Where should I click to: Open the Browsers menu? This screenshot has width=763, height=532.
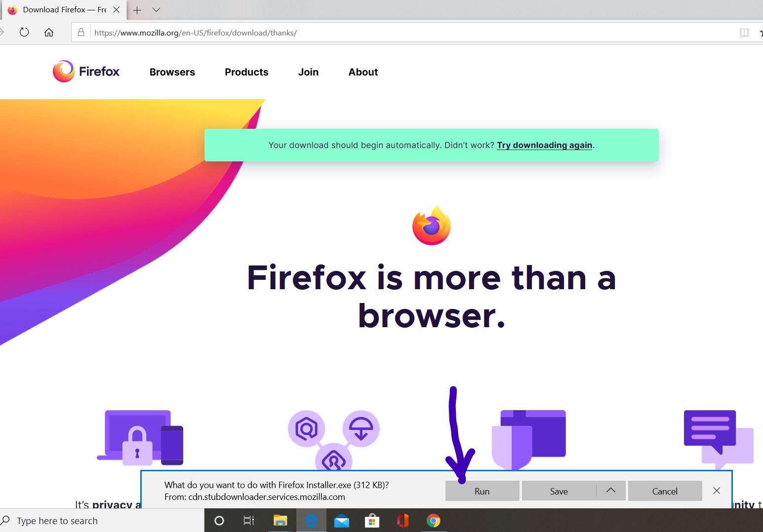(x=172, y=72)
